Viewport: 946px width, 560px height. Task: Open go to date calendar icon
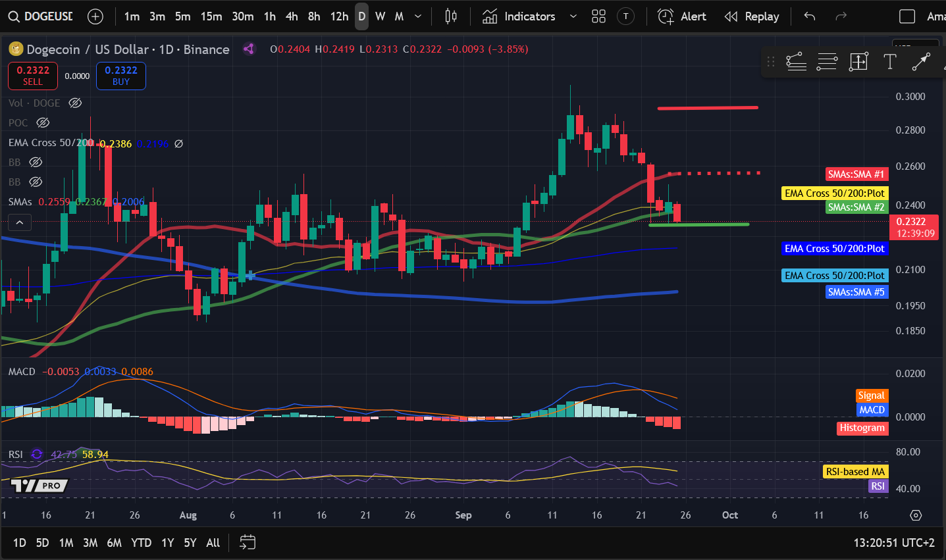point(248,542)
